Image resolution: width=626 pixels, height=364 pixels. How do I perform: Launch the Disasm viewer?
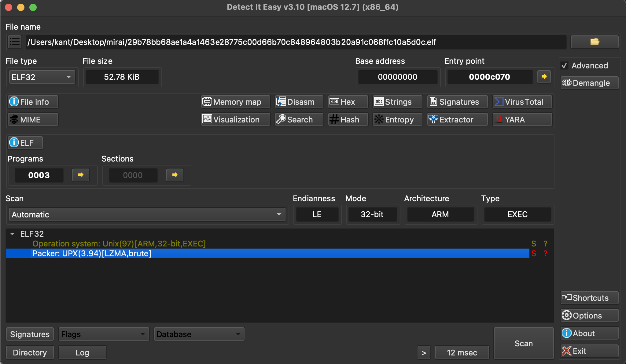[299, 102]
